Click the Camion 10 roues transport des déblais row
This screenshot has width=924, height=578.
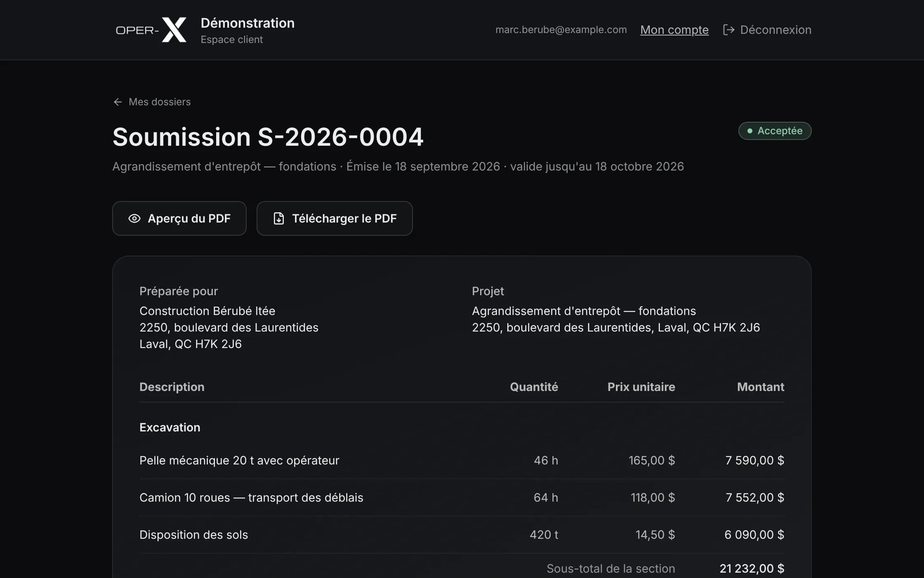click(x=462, y=497)
